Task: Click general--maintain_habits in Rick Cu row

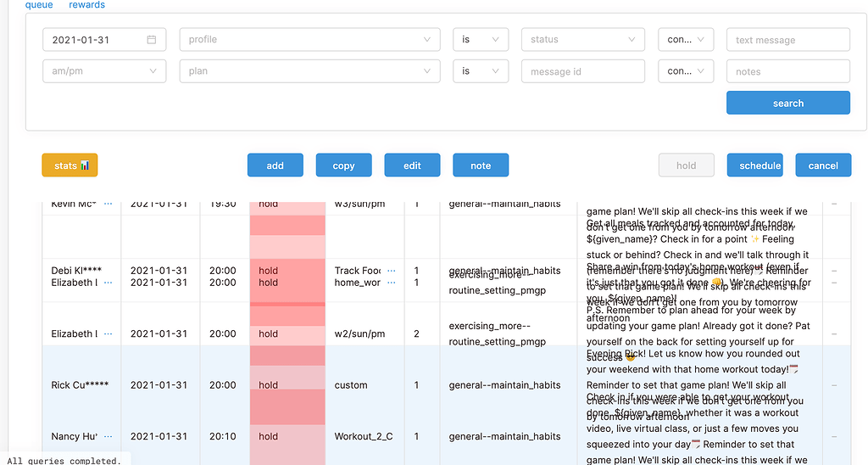Action: (x=505, y=385)
